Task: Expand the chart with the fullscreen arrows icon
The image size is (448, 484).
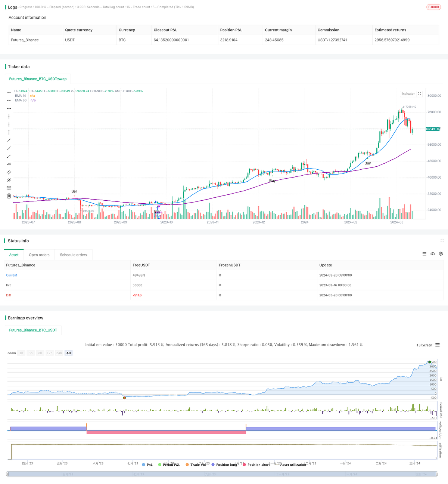Action: click(x=420, y=93)
